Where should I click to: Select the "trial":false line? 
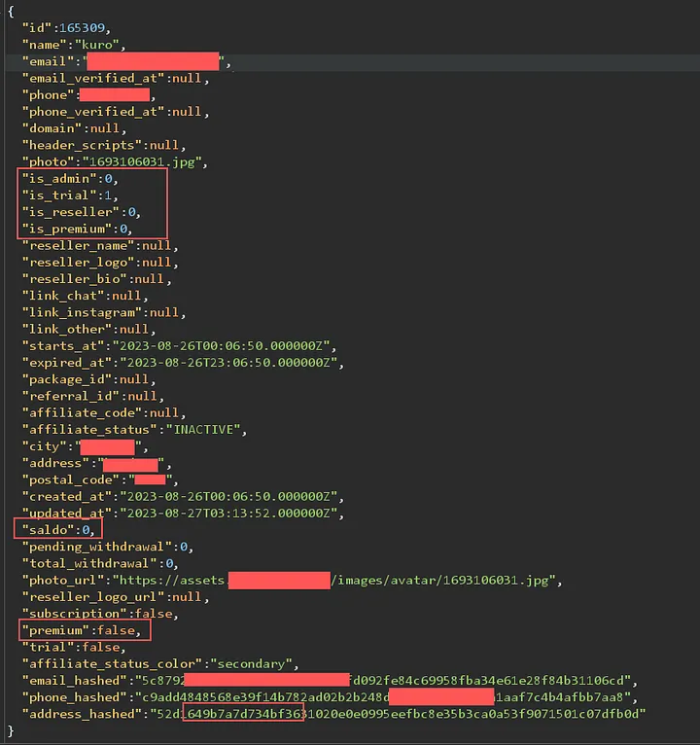74,647
